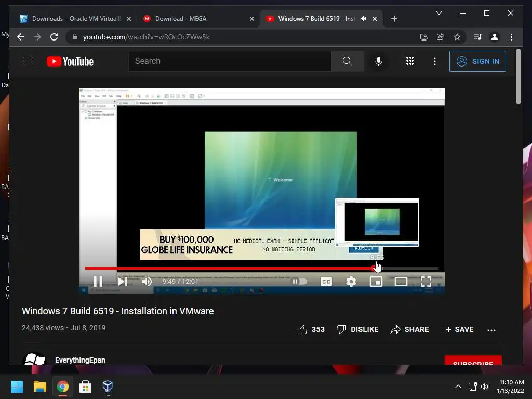The width and height of the screenshot is (532, 399).
Task: Open the taskbar volume control
Action: (x=485, y=386)
